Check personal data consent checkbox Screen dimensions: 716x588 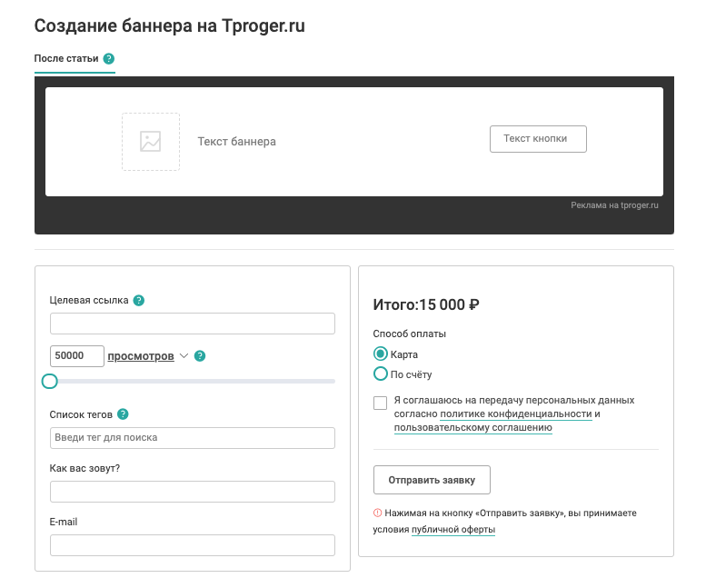[x=380, y=403]
